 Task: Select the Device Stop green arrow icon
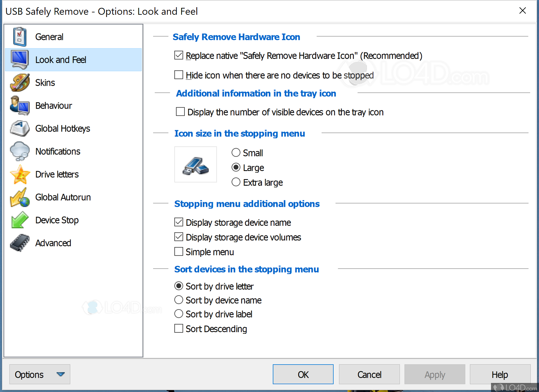(20, 220)
